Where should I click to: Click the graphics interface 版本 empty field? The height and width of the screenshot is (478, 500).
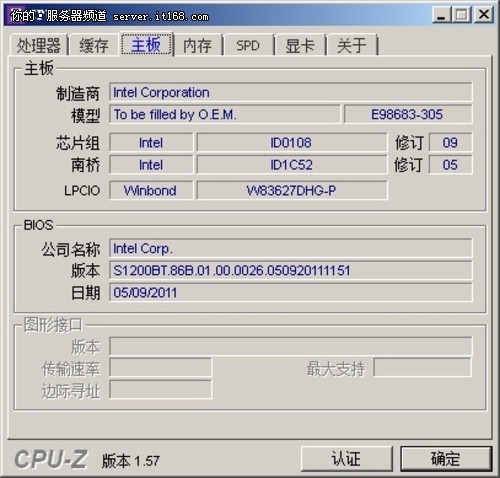(291, 346)
